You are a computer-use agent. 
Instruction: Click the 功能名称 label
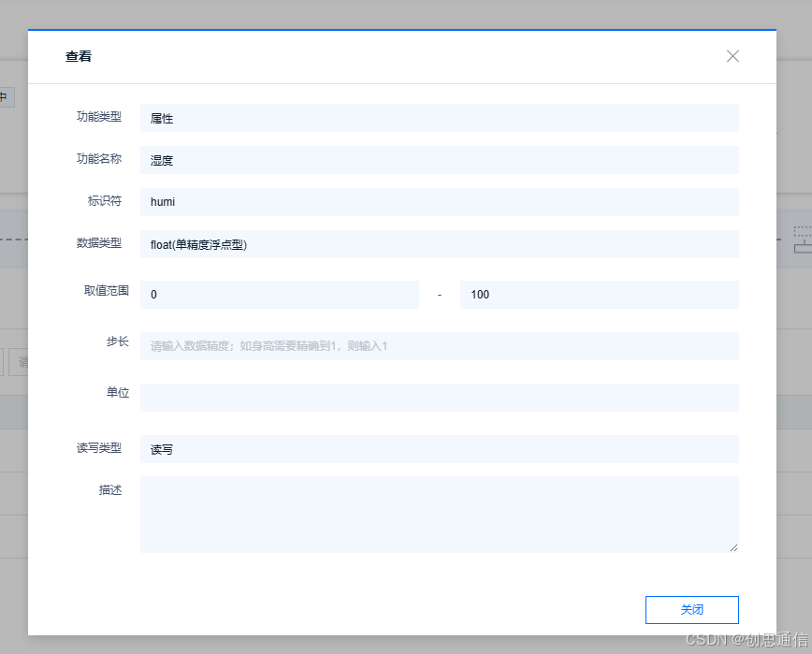(x=99, y=159)
